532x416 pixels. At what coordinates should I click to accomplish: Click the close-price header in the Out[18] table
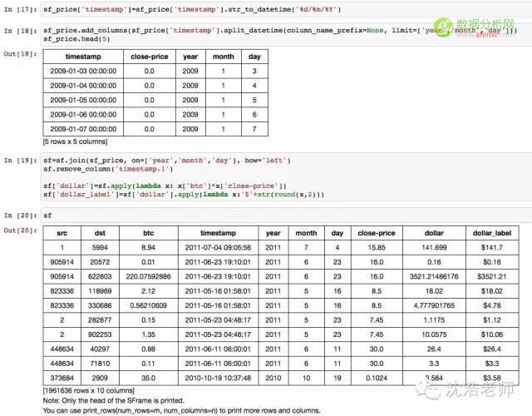[x=150, y=57]
